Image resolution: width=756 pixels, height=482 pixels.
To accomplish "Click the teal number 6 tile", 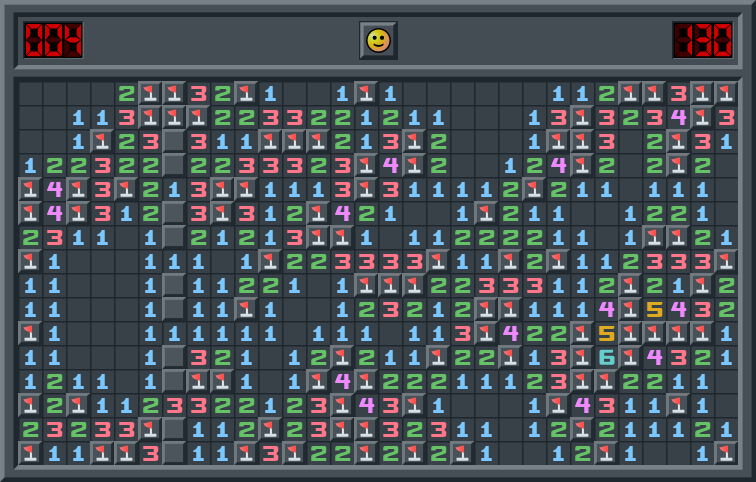I will pos(606,357).
